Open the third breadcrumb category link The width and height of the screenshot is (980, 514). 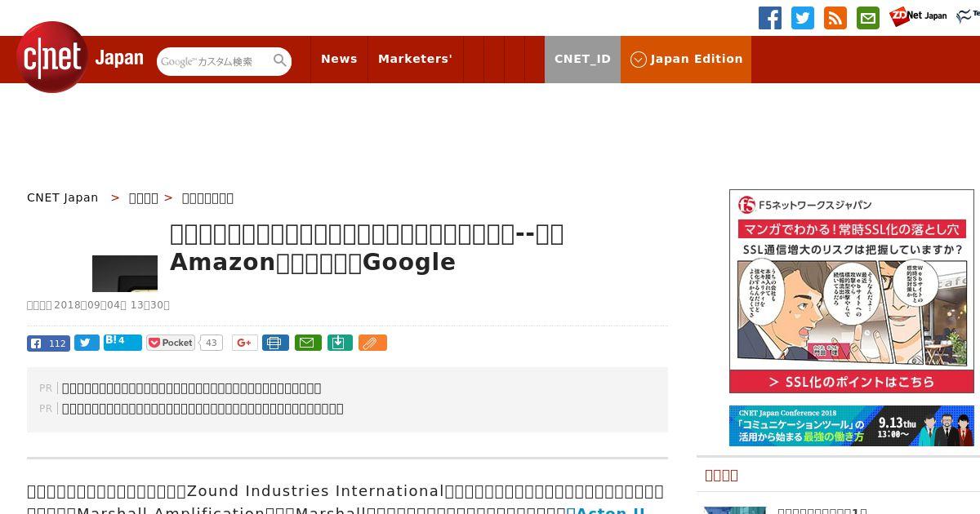click(x=207, y=197)
